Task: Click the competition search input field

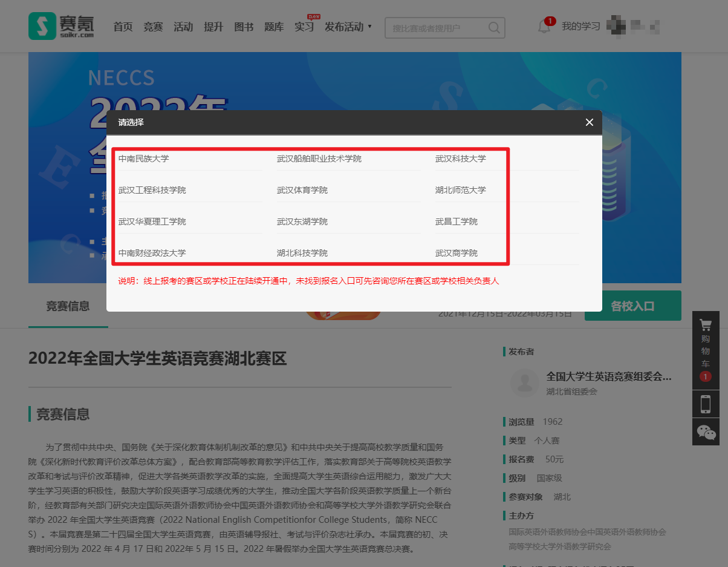Action: (x=437, y=28)
